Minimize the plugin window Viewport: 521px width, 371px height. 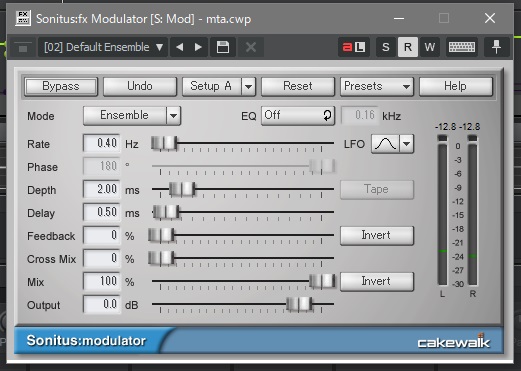coord(399,18)
